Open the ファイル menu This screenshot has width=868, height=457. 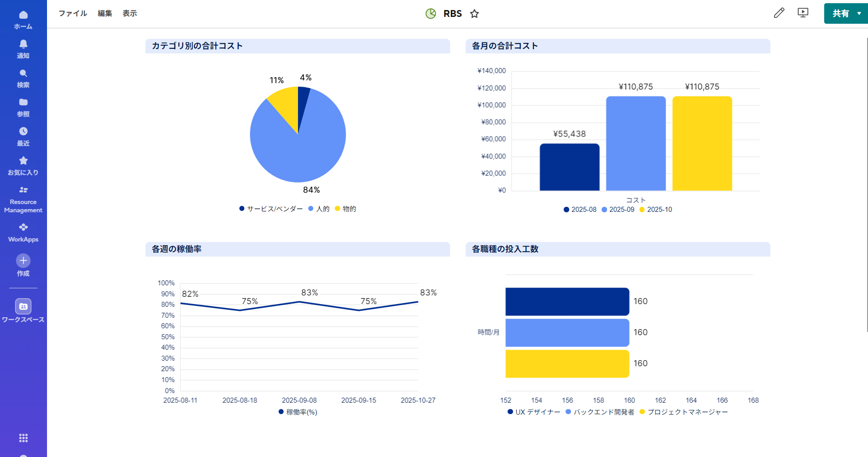coord(73,13)
